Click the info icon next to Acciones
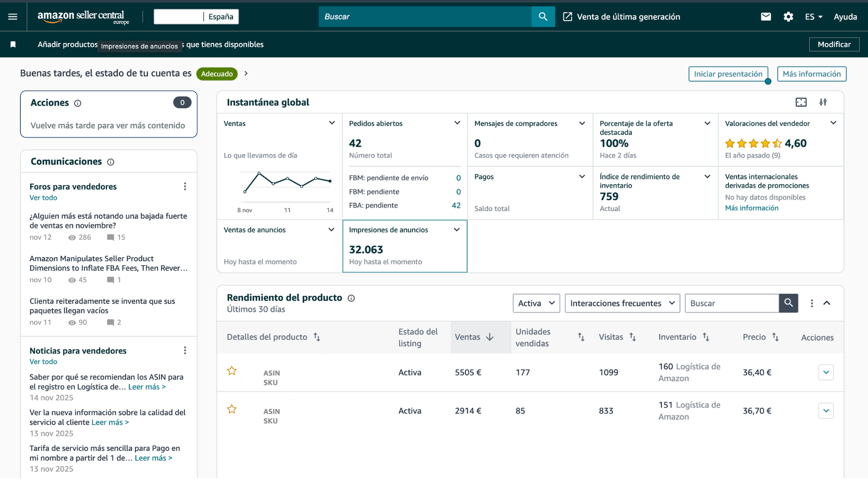The image size is (868, 488). point(78,103)
